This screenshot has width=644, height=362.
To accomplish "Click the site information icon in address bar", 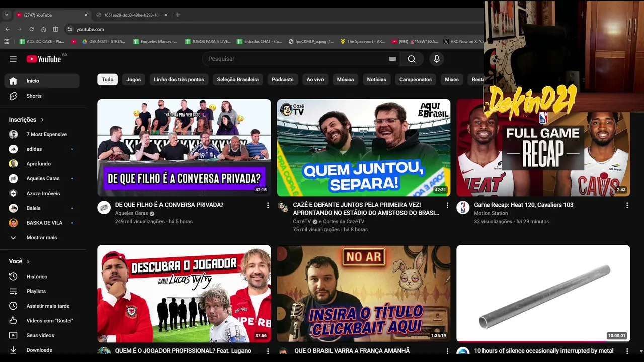I will [70, 29].
